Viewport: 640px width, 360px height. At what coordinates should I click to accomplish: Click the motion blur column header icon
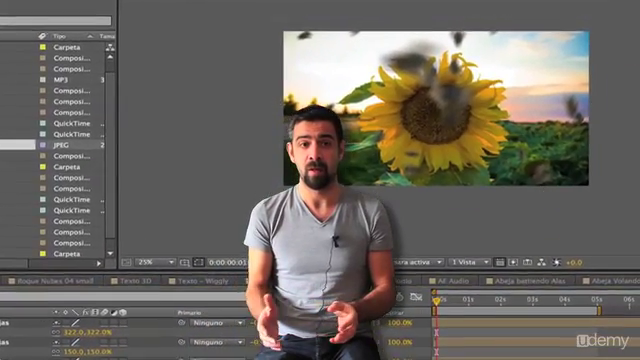click(x=104, y=313)
